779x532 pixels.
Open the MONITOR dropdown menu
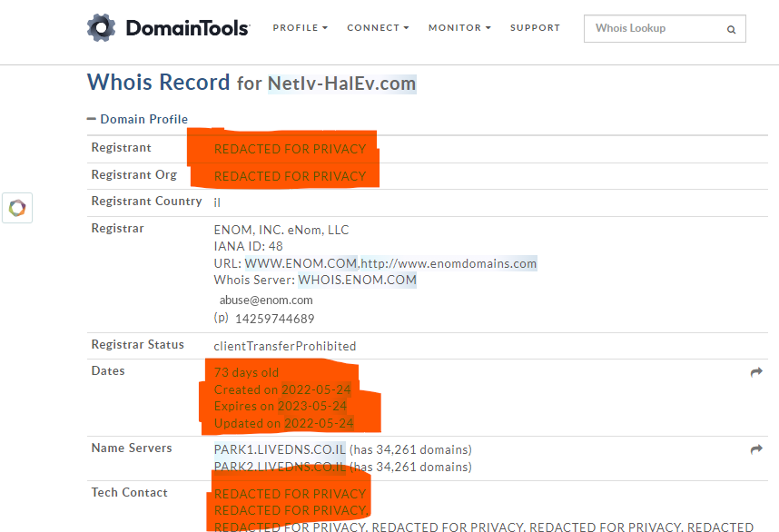459,28
